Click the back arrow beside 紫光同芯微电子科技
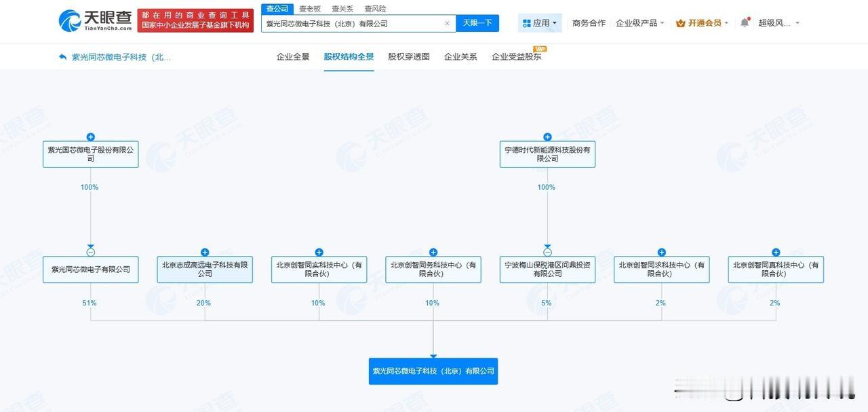The width and height of the screenshot is (868, 412). coord(62,56)
